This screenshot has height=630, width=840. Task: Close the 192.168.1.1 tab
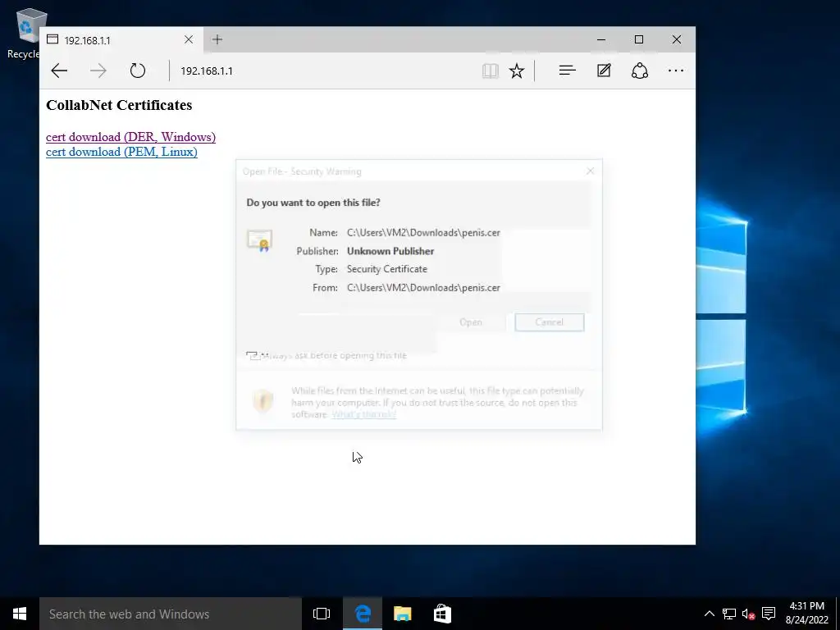click(x=189, y=39)
